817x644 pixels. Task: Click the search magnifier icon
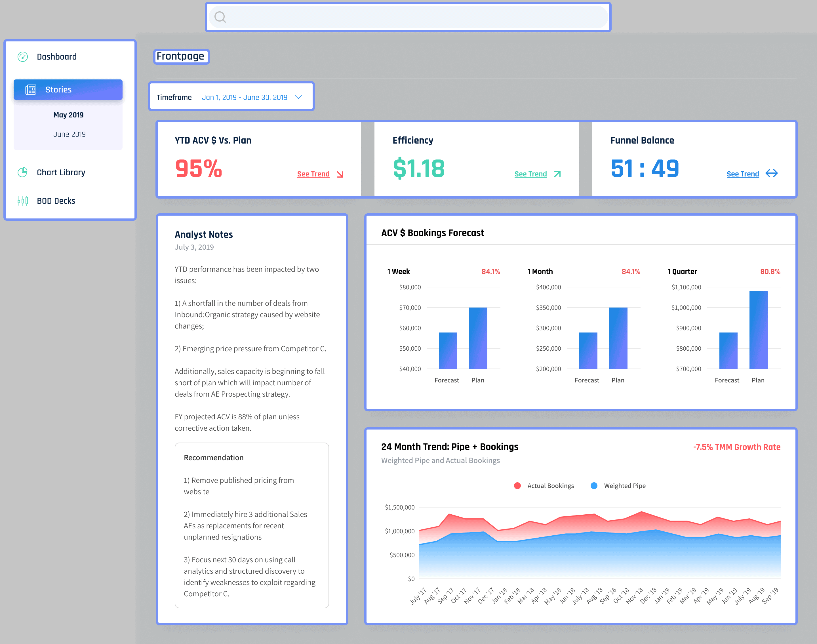pyautogui.click(x=220, y=16)
